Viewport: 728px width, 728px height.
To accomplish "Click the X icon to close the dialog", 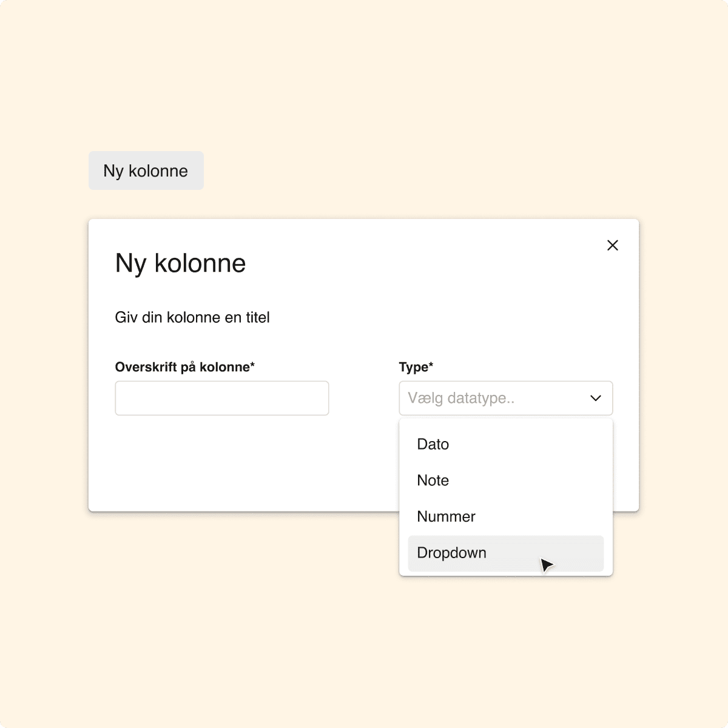I will click(613, 245).
